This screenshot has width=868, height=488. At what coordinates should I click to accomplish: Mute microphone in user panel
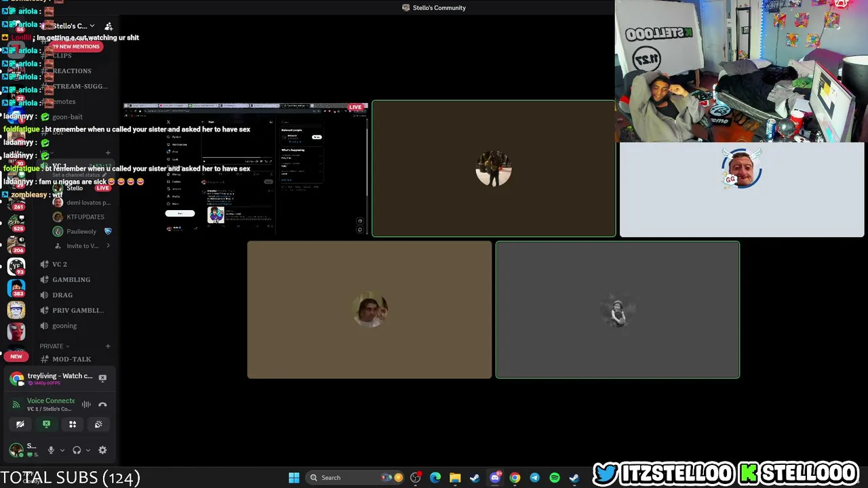pos(51,450)
